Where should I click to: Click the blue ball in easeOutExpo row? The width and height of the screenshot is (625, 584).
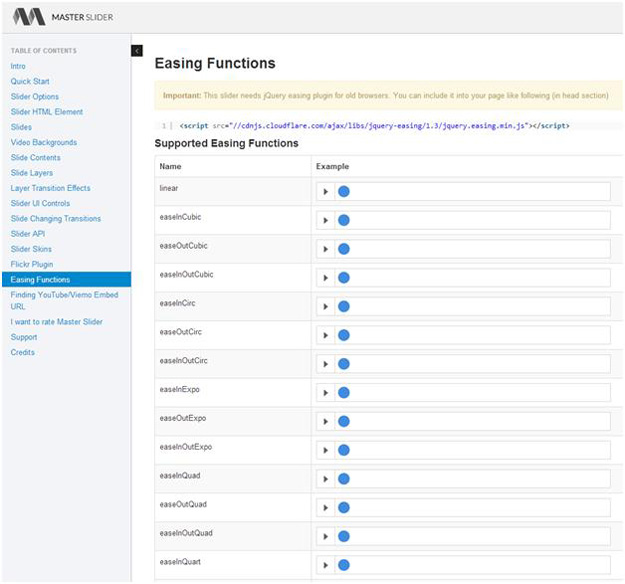click(x=344, y=421)
